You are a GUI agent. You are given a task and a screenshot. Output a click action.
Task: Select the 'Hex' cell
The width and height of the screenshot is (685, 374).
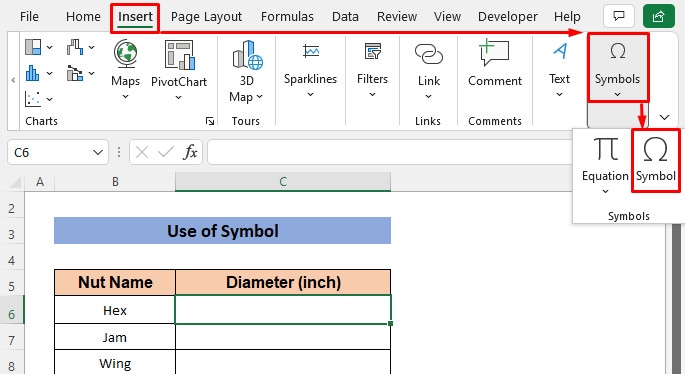(115, 310)
